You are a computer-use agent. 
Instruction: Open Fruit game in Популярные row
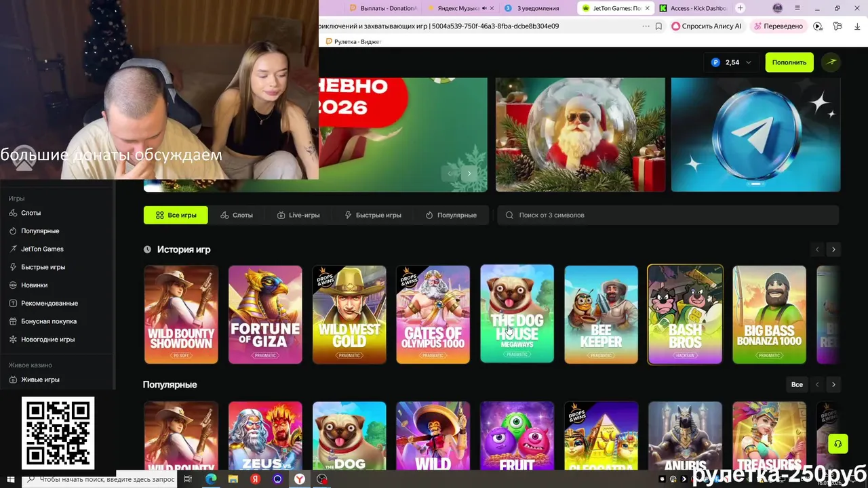(x=517, y=436)
